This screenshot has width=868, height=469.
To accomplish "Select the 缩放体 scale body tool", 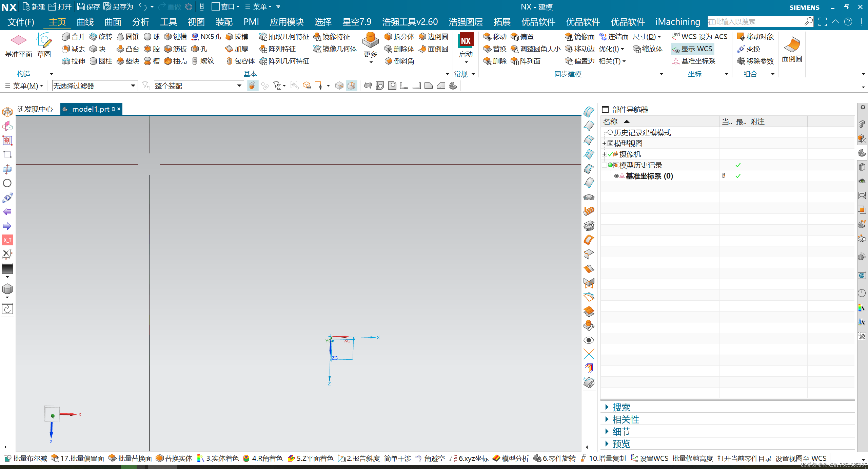I will tap(648, 49).
